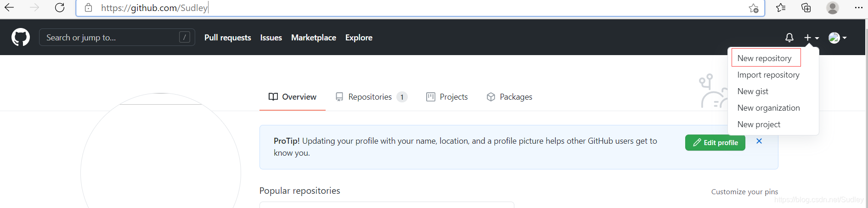Dismiss the ProTip banner

759,141
